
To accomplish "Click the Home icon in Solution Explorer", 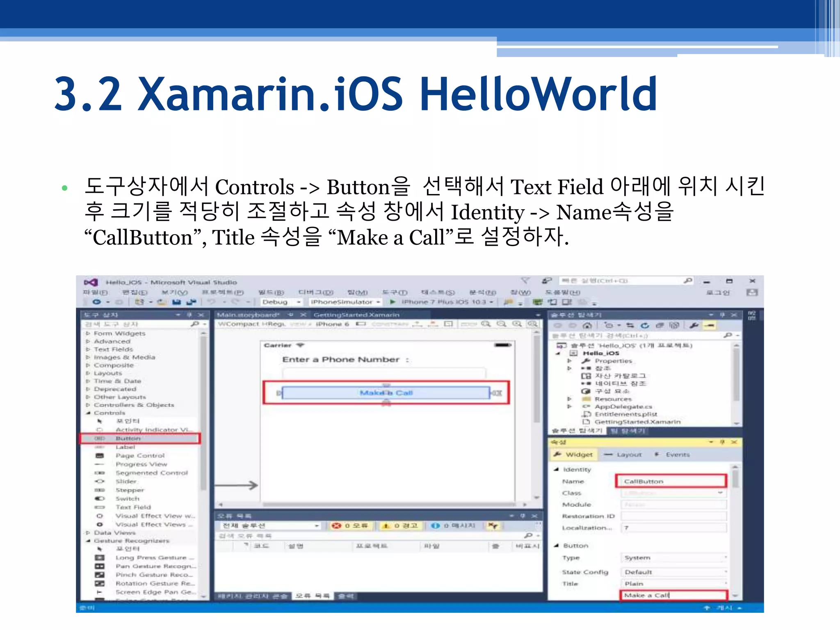I will [587, 325].
